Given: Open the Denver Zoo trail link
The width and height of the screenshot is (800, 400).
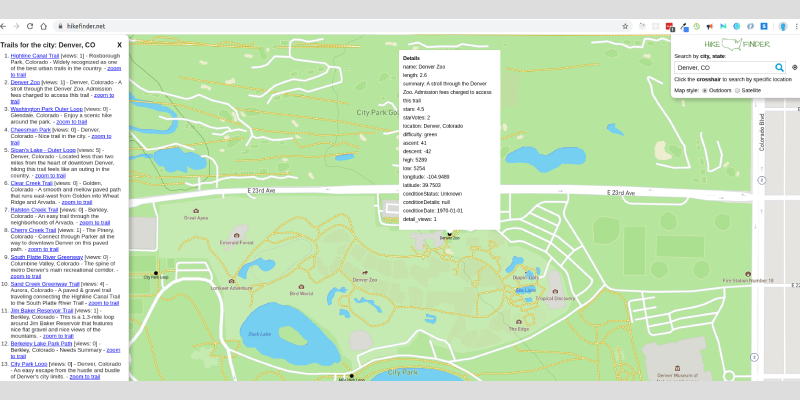Looking at the screenshot, I should [25, 82].
